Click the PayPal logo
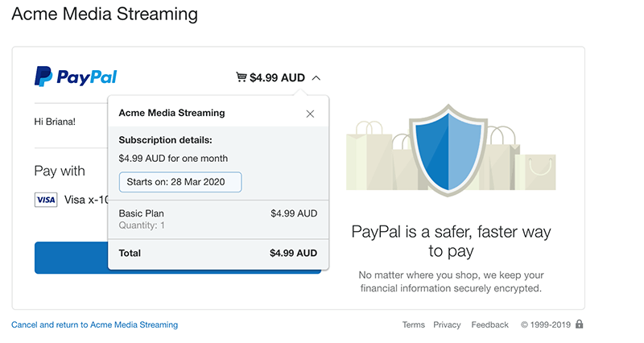 coord(76,77)
